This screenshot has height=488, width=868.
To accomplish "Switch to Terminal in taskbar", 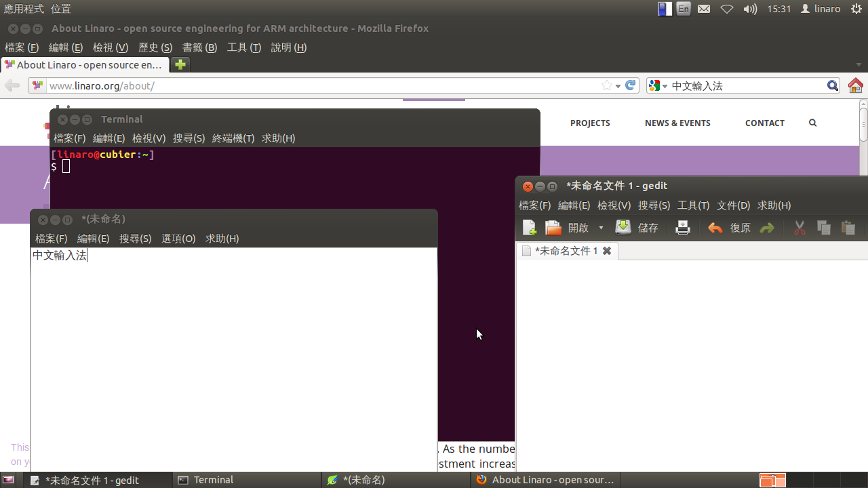I will pos(248,480).
